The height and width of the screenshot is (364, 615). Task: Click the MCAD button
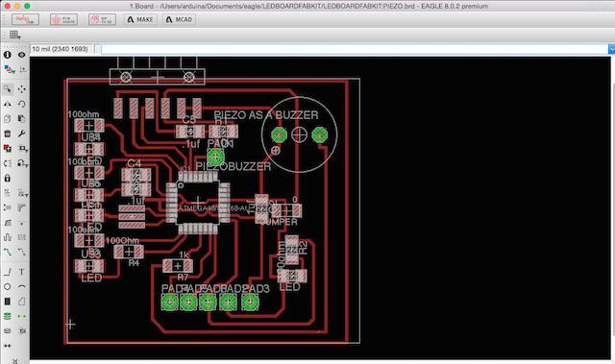coord(179,19)
